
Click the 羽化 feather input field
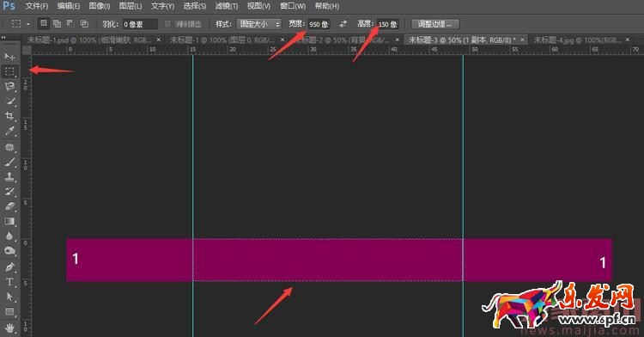coord(140,24)
